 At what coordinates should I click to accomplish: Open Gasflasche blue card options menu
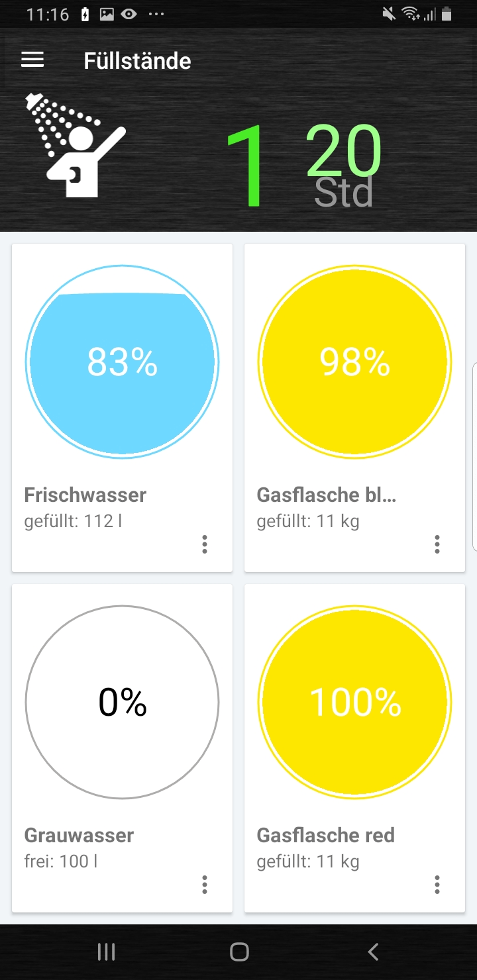click(437, 544)
